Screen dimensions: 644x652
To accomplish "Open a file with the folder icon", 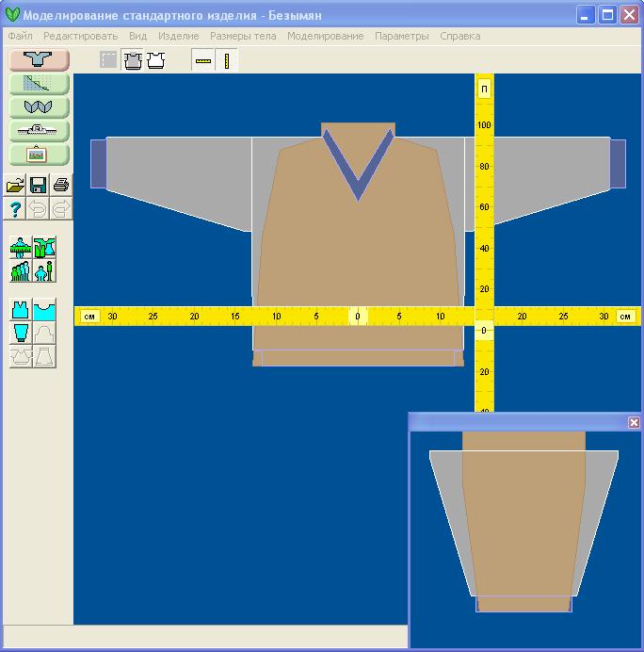I will [x=15, y=185].
